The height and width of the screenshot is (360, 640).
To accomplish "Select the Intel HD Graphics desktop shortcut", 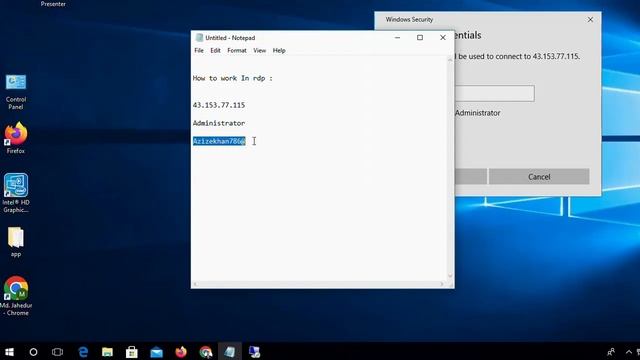I will (x=16, y=193).
